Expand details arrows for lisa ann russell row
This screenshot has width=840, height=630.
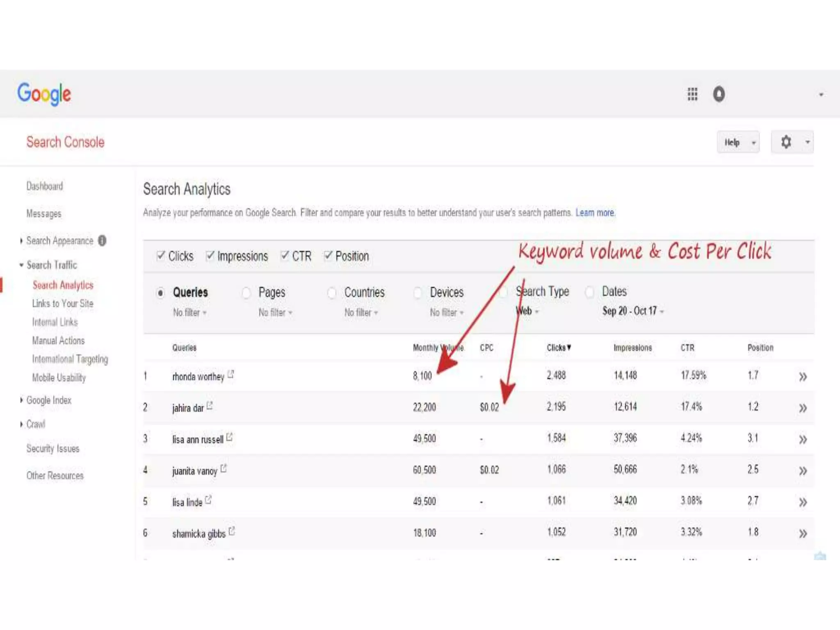tap(803, 440)
